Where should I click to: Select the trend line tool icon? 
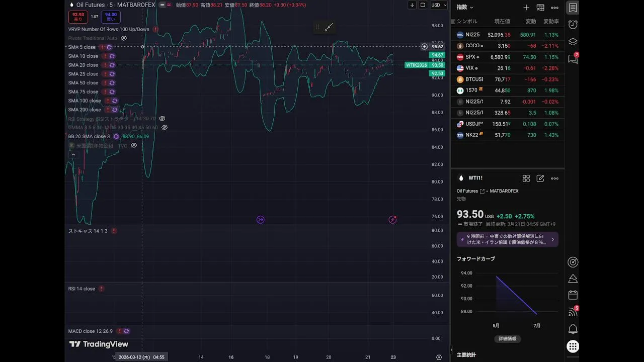(329, 27)
